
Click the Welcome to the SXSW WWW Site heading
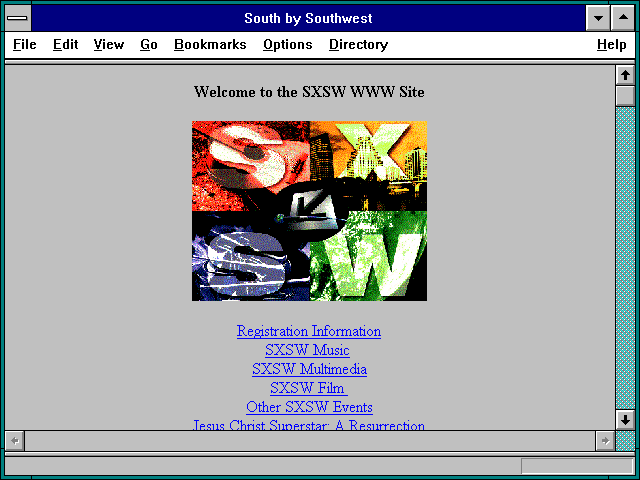309,92
